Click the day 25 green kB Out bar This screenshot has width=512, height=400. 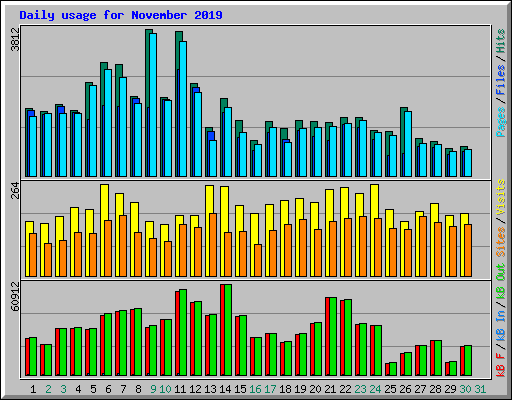(x=393, y=369)
